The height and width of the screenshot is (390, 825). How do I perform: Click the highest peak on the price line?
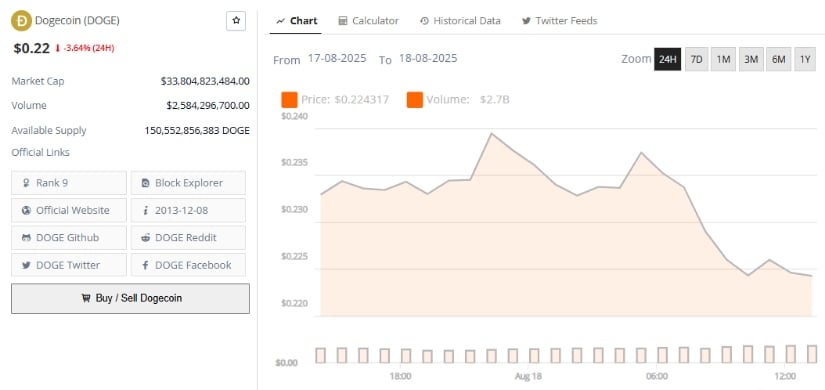click(491, 134)
